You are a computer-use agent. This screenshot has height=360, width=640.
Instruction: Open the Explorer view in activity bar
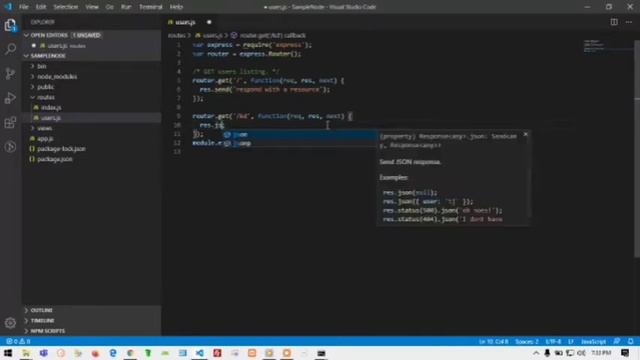pos(10,25)
